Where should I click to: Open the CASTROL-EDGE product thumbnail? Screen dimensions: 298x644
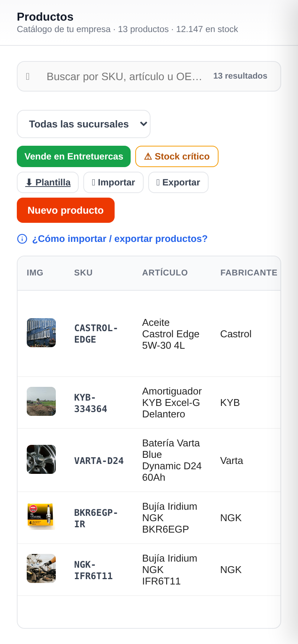point(41,333)
